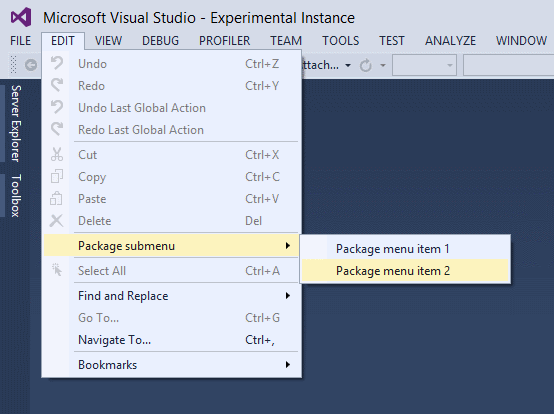Click the Ctrl+Y shortcut text

(x=262, y=85)
